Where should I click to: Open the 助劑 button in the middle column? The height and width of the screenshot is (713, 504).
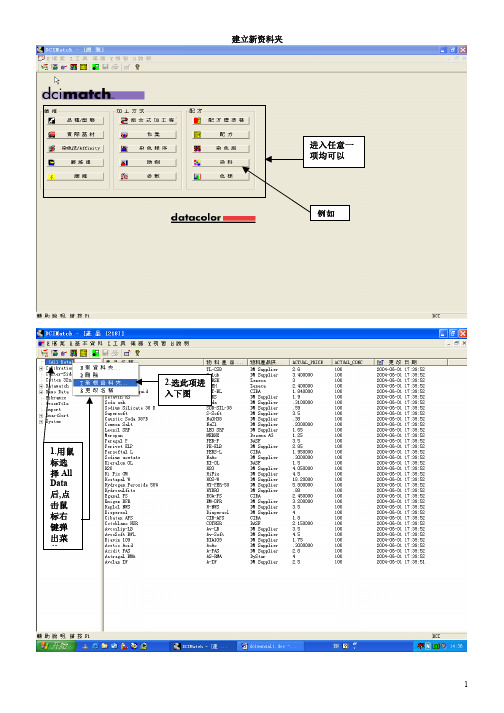pos(148,162)
